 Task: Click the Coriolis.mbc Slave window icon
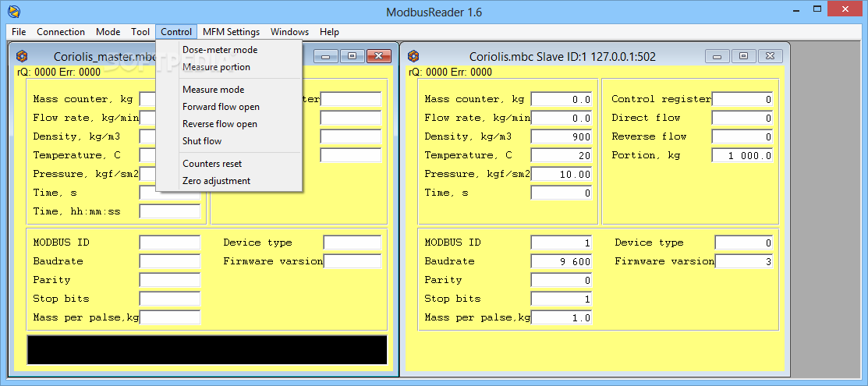pos(413,56)
